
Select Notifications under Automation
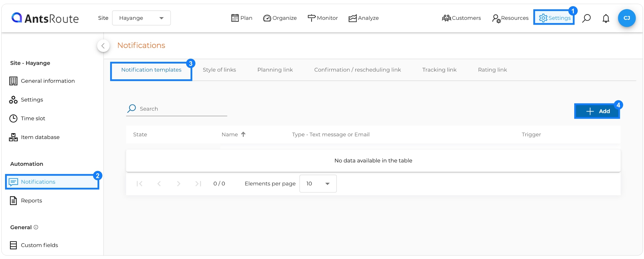tap(52, 182)
